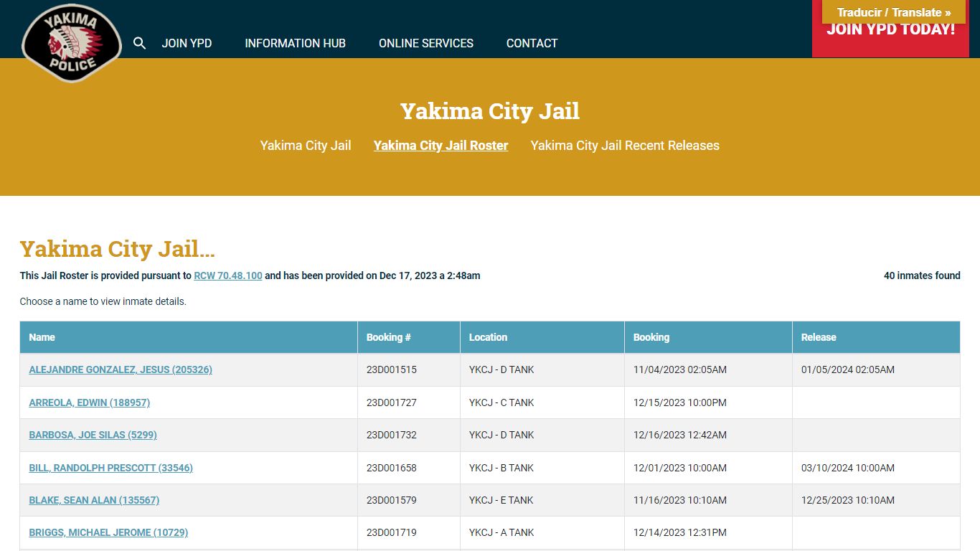Open the INFORMATION HUB menu

point(295,43)
